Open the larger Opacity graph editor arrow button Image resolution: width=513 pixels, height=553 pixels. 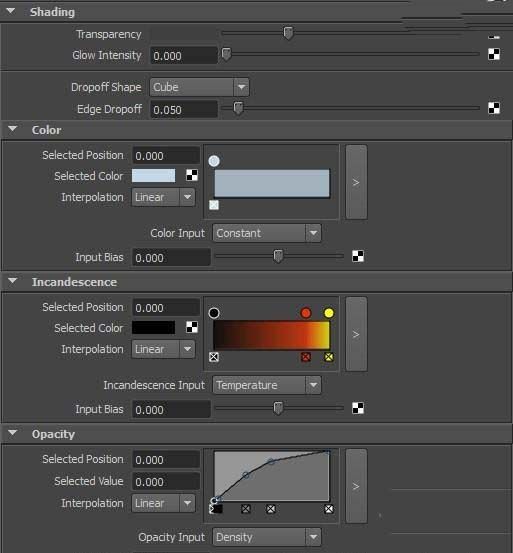[356, 486]
